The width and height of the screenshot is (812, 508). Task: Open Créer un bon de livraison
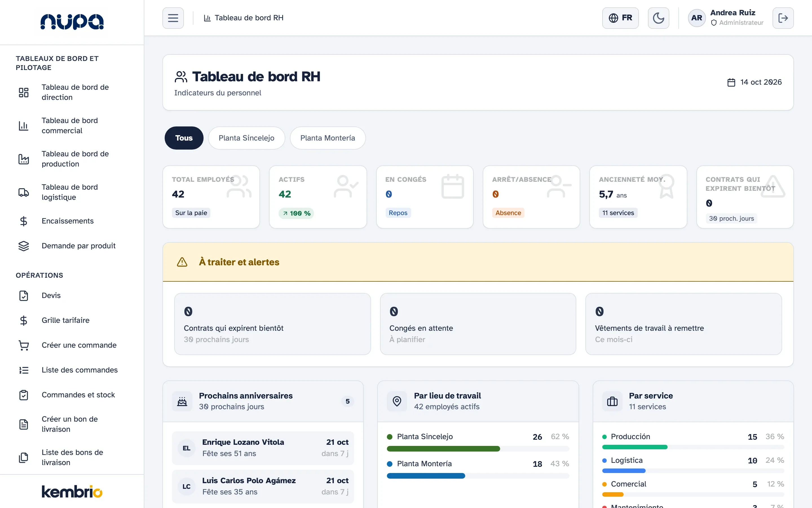coord(72,424)
